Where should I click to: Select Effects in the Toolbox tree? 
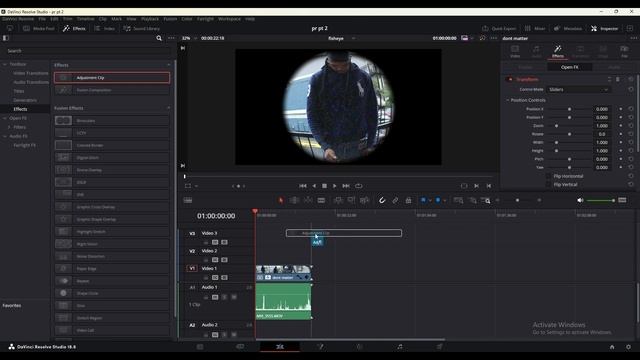20,109
